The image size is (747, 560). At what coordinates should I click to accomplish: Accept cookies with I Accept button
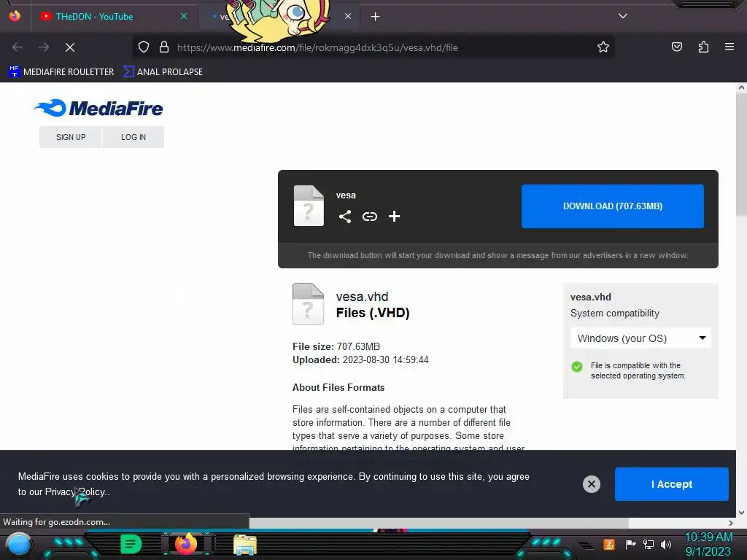click(672, 484)
